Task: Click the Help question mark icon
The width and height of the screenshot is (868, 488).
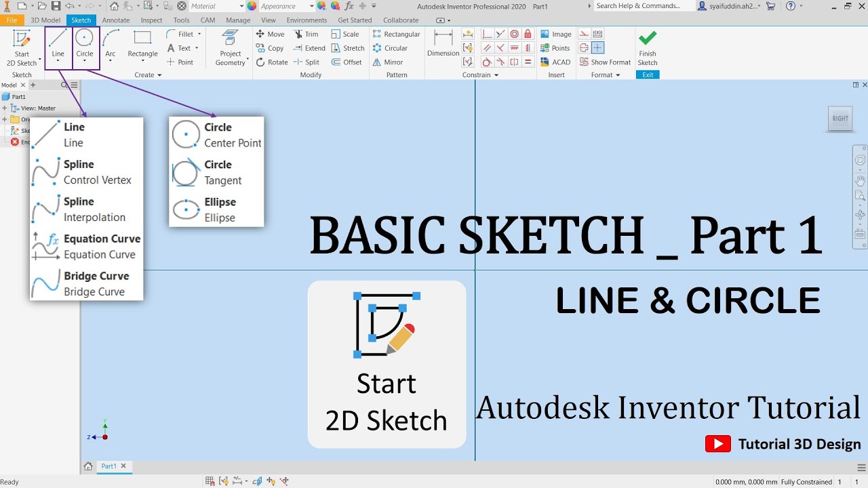Action: pyautogui.click(x=791, y=6)
